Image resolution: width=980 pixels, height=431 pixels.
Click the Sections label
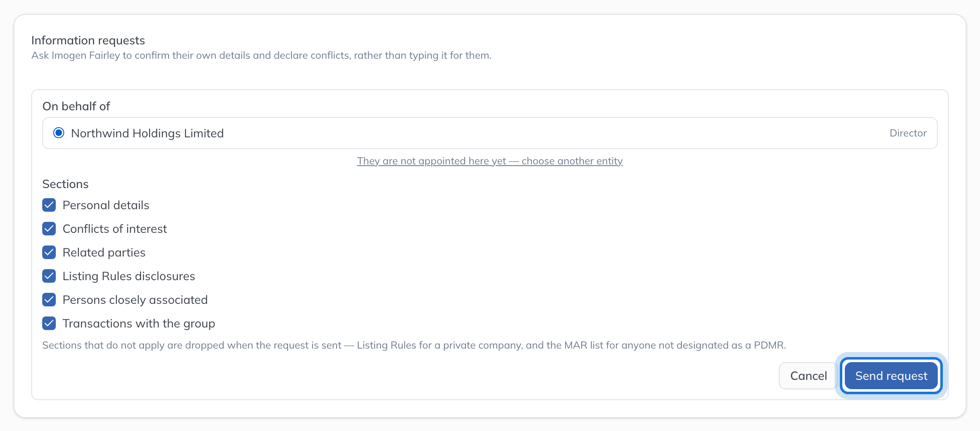pos(65,184)
